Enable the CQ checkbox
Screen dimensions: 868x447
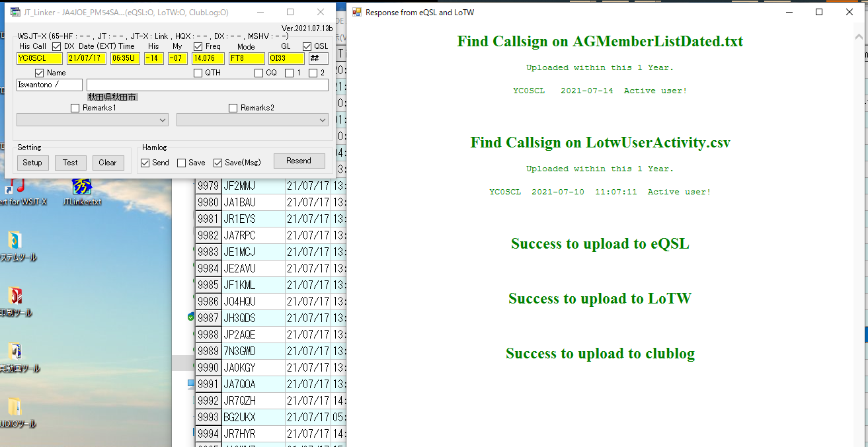258,73
